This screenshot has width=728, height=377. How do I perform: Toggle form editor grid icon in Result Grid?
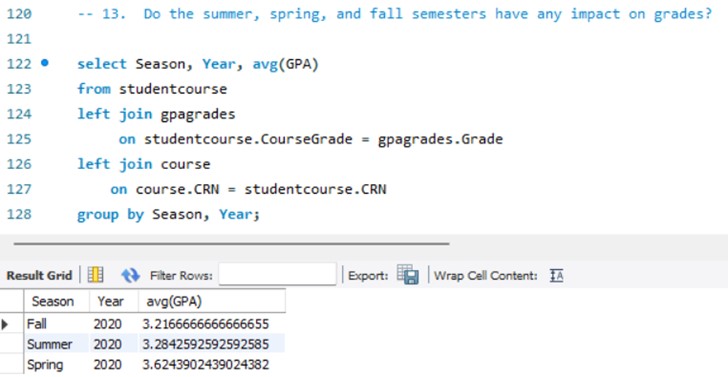click(x=96, y=275)
